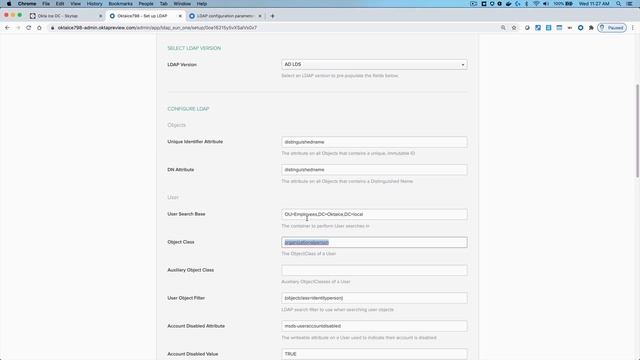Open the macOS Notification Center icon
640x360 pixels.
[630, 4]
